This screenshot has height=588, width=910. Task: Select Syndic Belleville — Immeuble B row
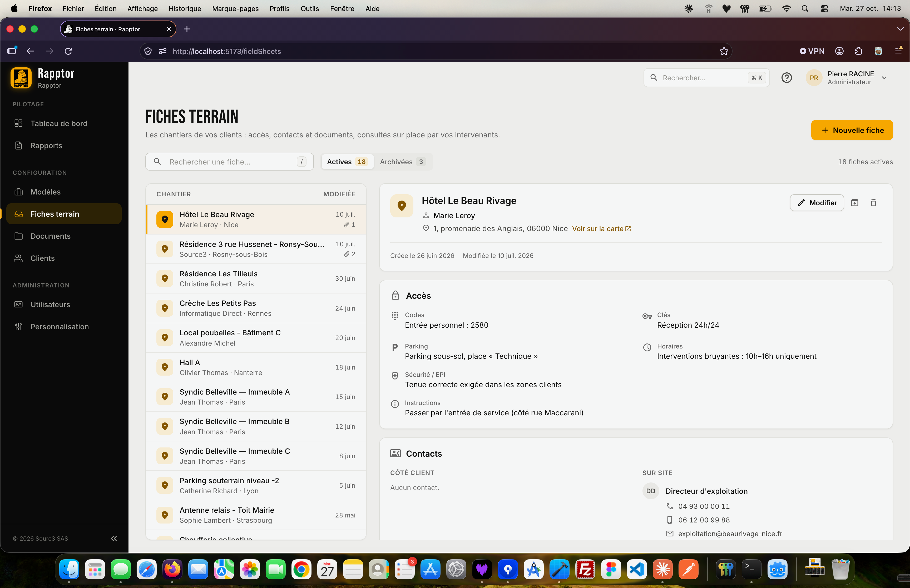click(x=255, y=426)
